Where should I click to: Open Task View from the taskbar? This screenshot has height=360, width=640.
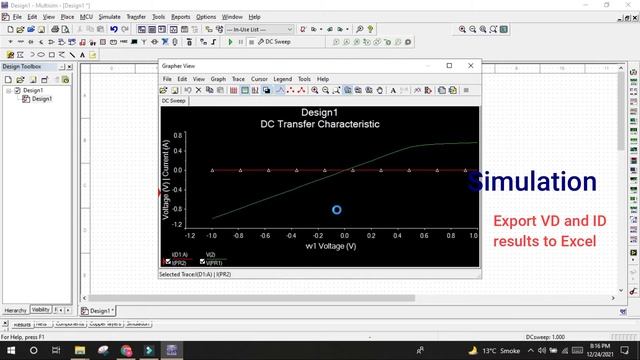tap(56, 350)
